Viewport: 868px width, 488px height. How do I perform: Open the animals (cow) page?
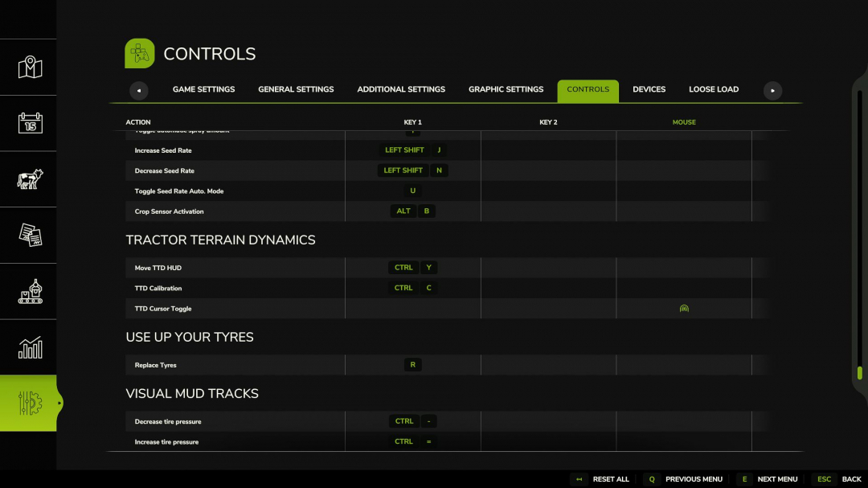(x=30, y=179)
